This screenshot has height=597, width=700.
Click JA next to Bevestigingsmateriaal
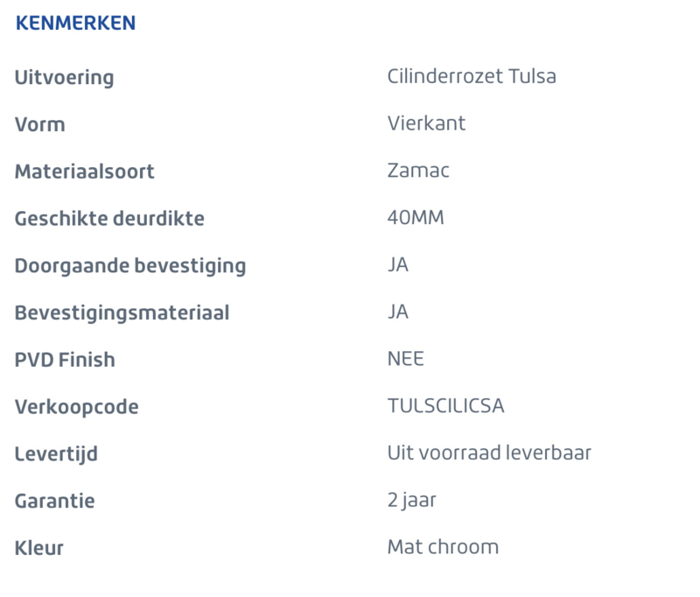pyautogui.click(x=398, y=312)
